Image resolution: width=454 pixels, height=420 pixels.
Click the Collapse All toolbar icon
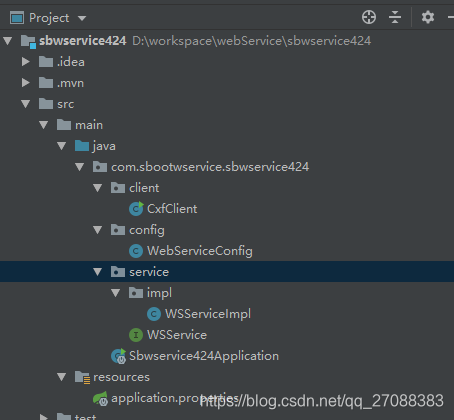coord(395,17)
